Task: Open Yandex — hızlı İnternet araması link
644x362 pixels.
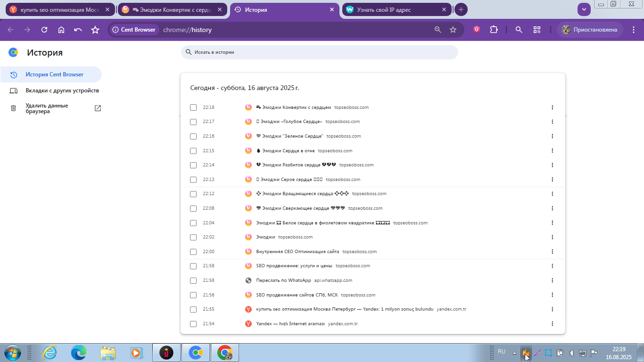Action: (x=290, y=324)
